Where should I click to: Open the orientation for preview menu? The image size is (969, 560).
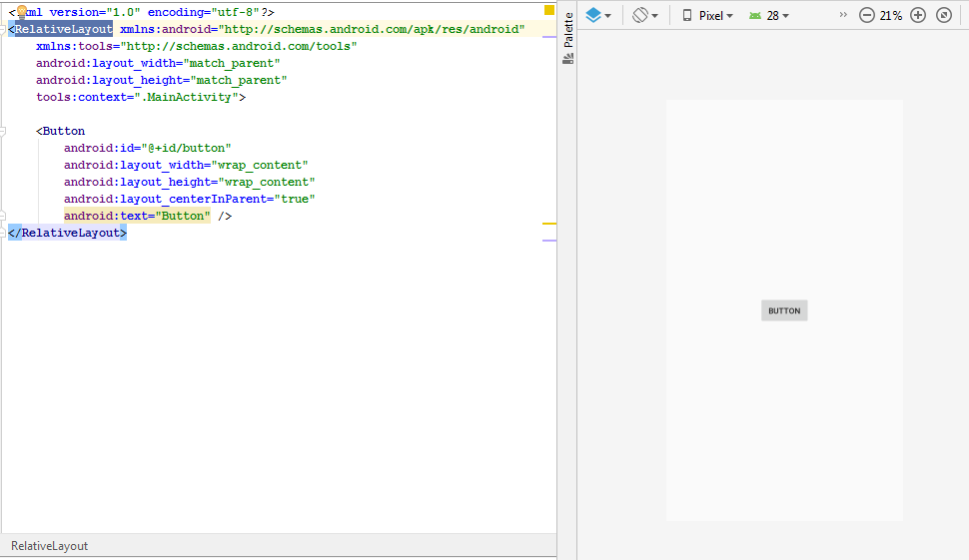pos(645,16)
